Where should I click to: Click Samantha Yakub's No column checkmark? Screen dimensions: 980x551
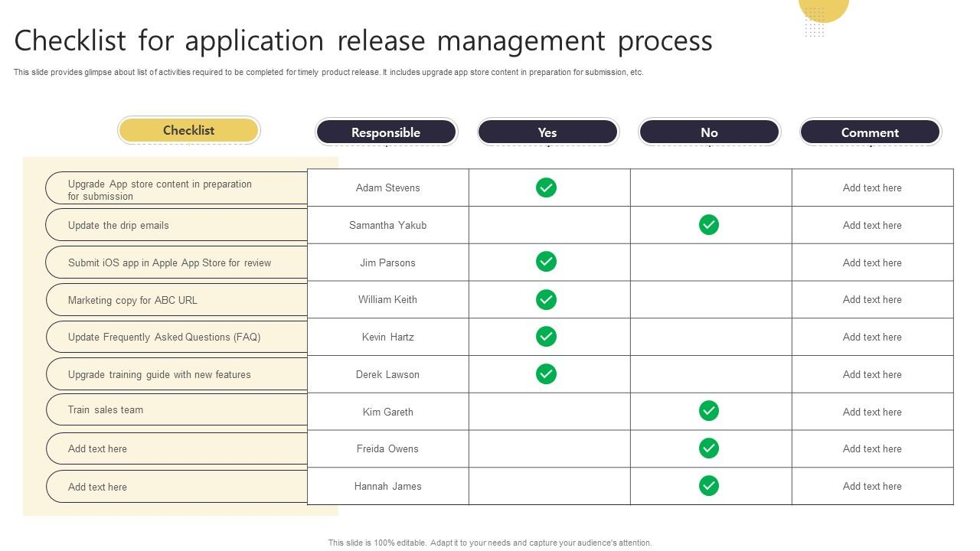click(708, 224)
